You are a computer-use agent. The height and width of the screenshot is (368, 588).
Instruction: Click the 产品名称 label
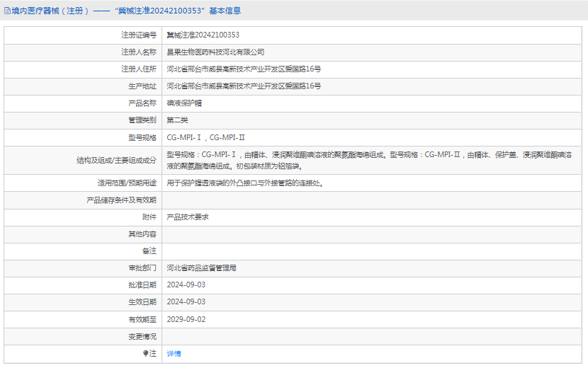(142, 103)
